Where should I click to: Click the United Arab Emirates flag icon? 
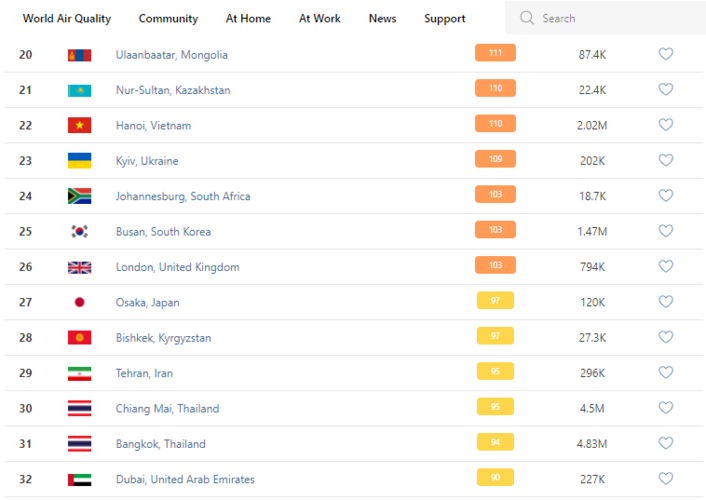click(x=79, y=479)
